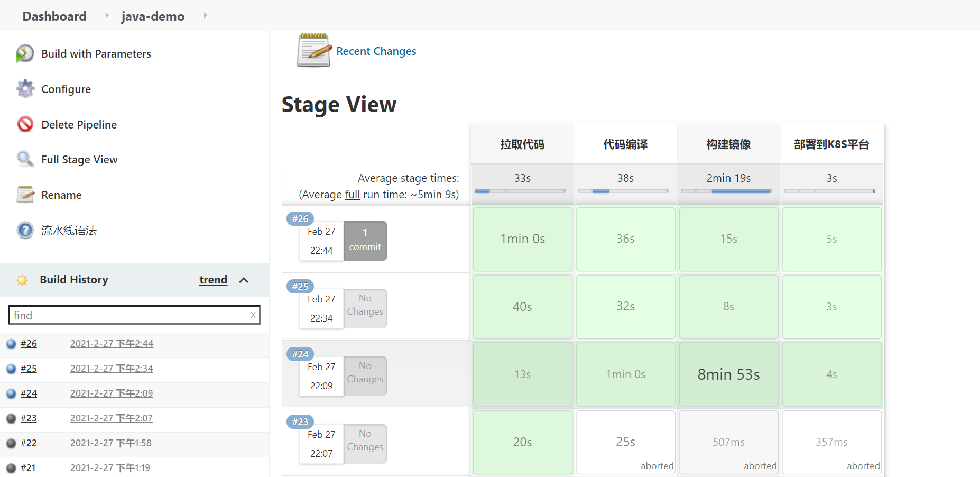Open the dropdown arrow after Dashboard breadcrumb
This screenshot has width=980, height=477.
pos(107,16)
